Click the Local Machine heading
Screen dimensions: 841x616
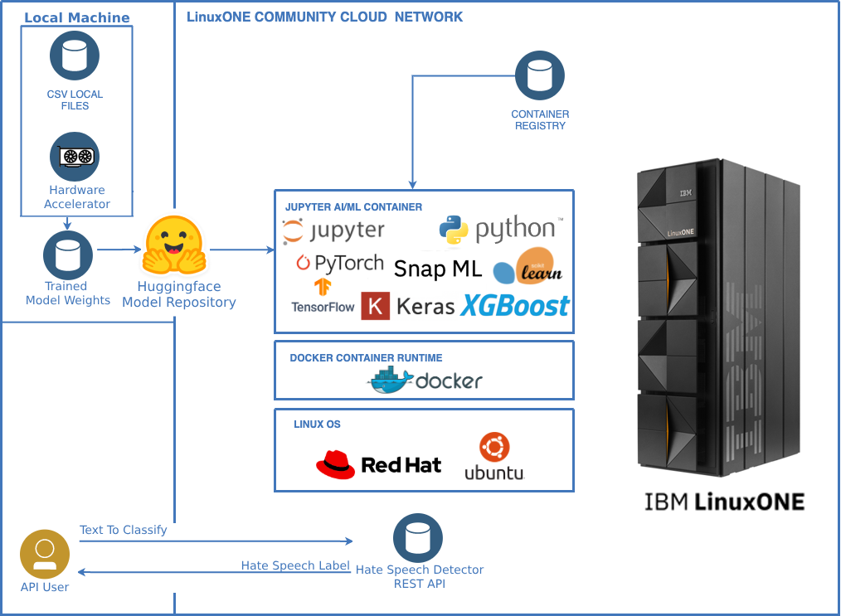pyautogui.click(x=77, y=17)
